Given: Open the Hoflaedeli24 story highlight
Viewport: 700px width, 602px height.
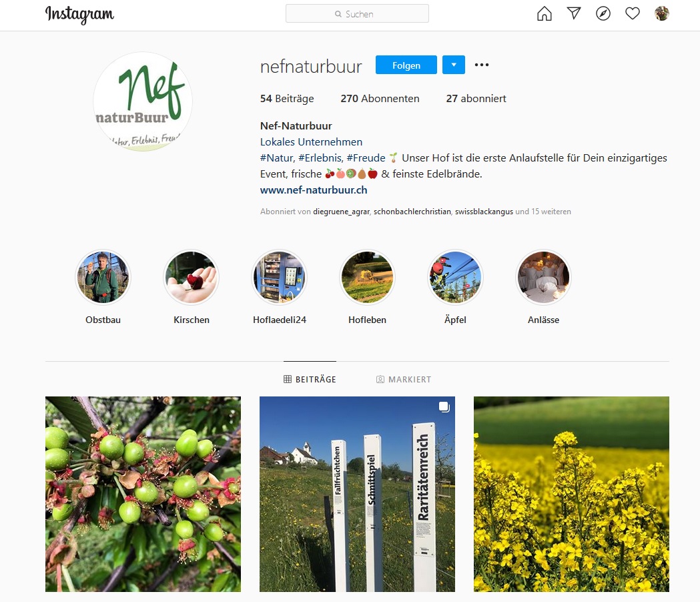Looking at the screenshot, I should tap(280, 278).
